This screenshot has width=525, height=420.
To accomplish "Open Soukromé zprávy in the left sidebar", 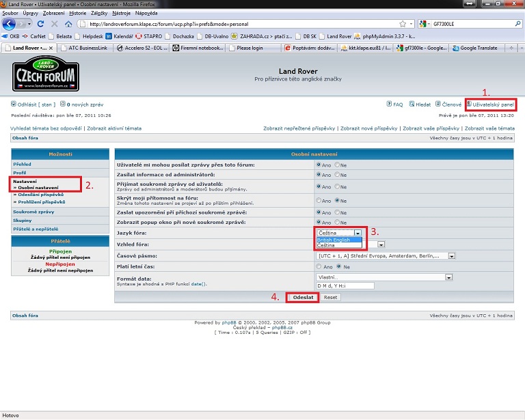I will [x=29, y=212].
